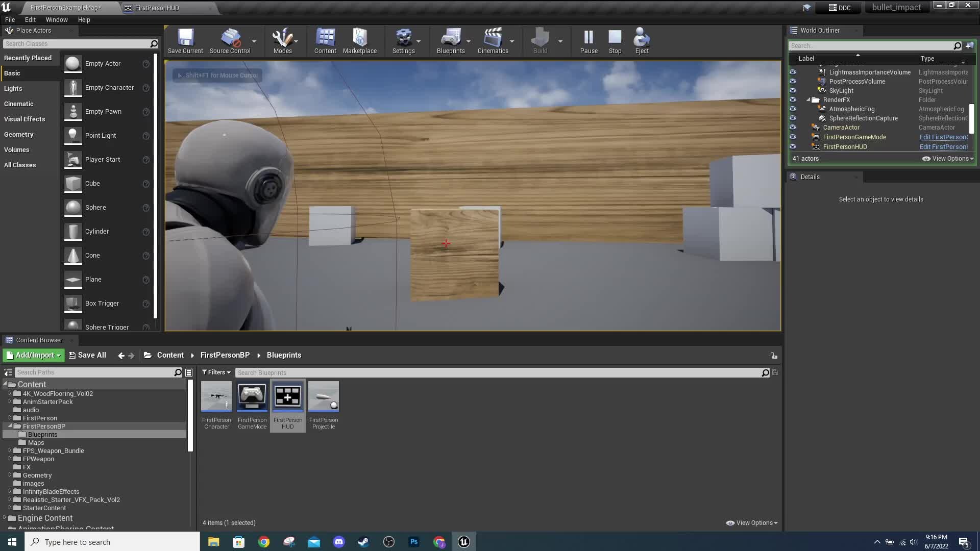This screenshot has height=551, width=980.
Task: Switch to the FirstPersonHUD tab
Action: 156,8
